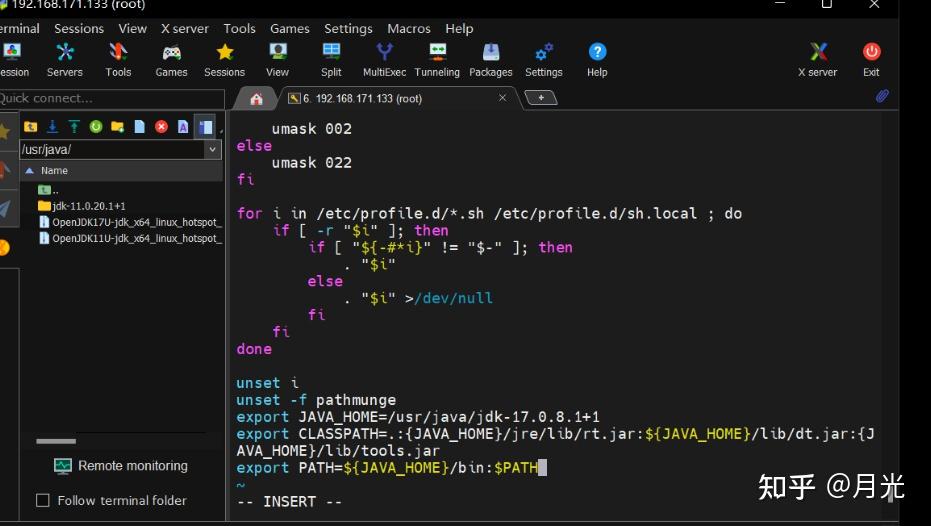Open the Sessions menu
Screen dimensions: 931x526
(79, 28)
